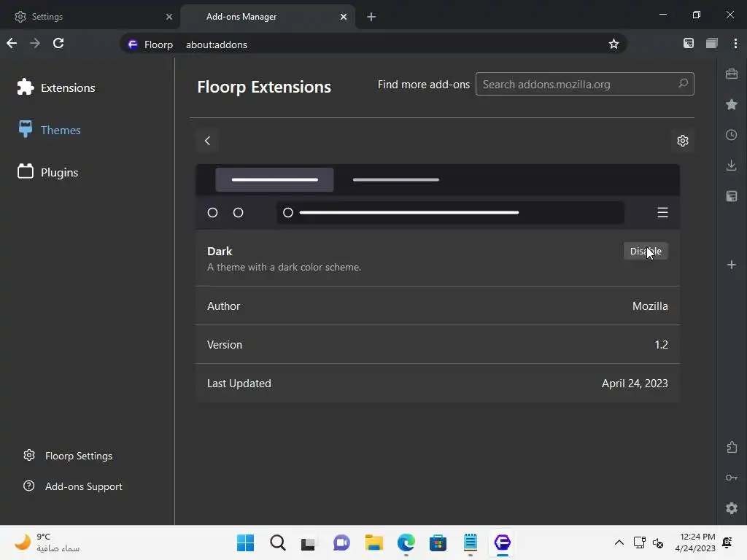The height and width of the screenshot is (560, 747).
Task: Open Task View on the taskbar
Action: tap(309, 542)
